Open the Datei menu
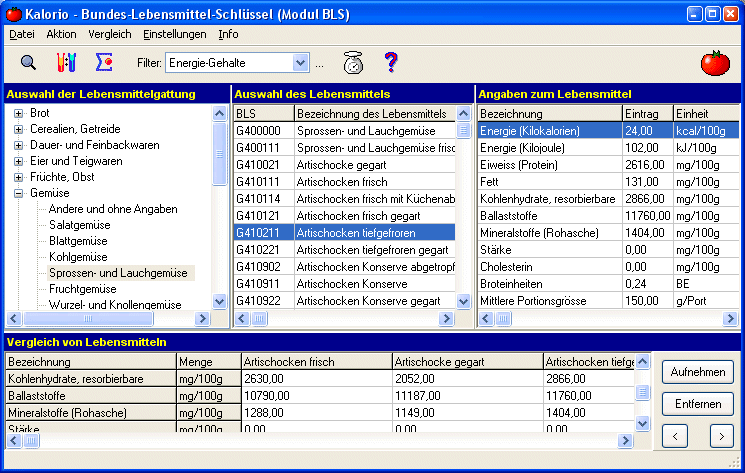 pos(22,34)
